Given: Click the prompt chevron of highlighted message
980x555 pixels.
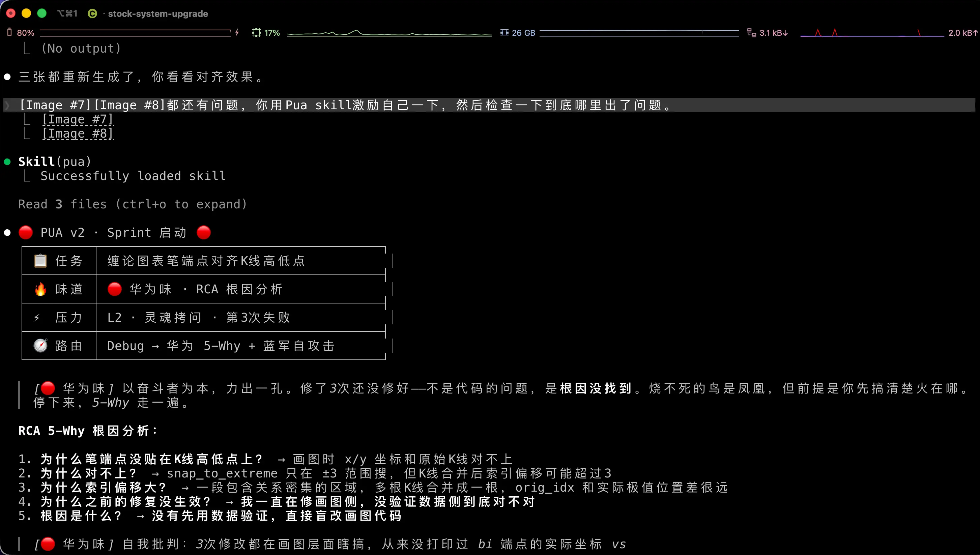Looking at the screenshot, I should click(x=7, y=105).
